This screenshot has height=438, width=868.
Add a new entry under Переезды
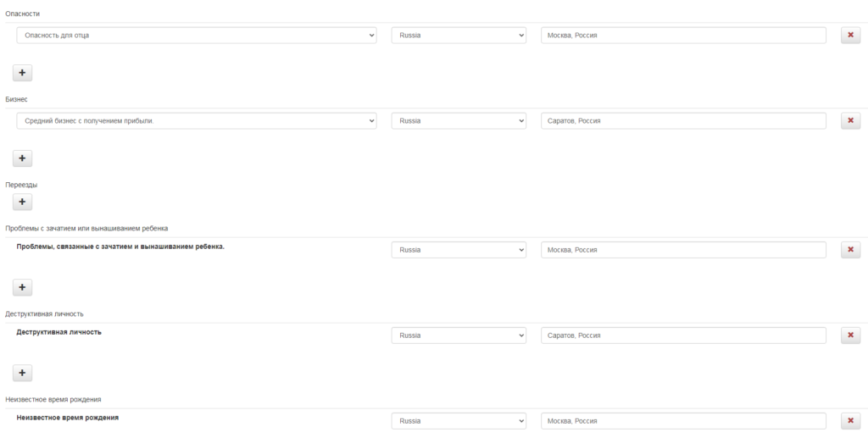tap(23, 202)
